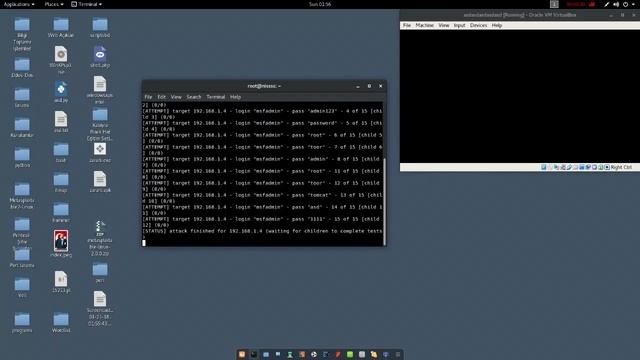
Task: Open Terminal menu in the terminal window
Action: click(216, 97)
